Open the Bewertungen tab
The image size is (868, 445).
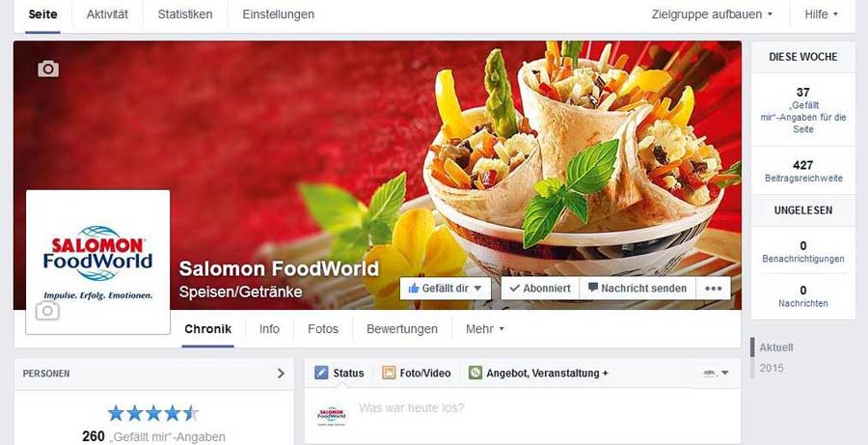click(402, 328)
